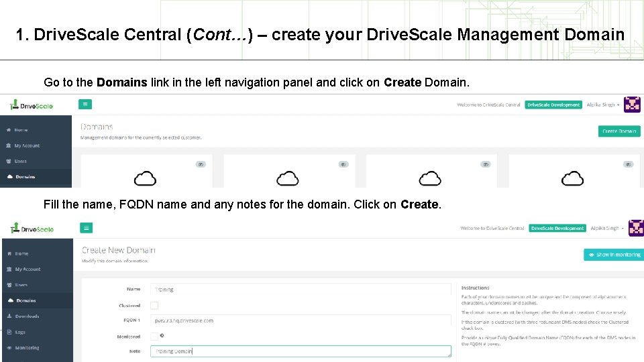Image resolution: width=644 pixels, height=362 pixels.
Task: Enable the Clustered checkbox
Action: 154,306
